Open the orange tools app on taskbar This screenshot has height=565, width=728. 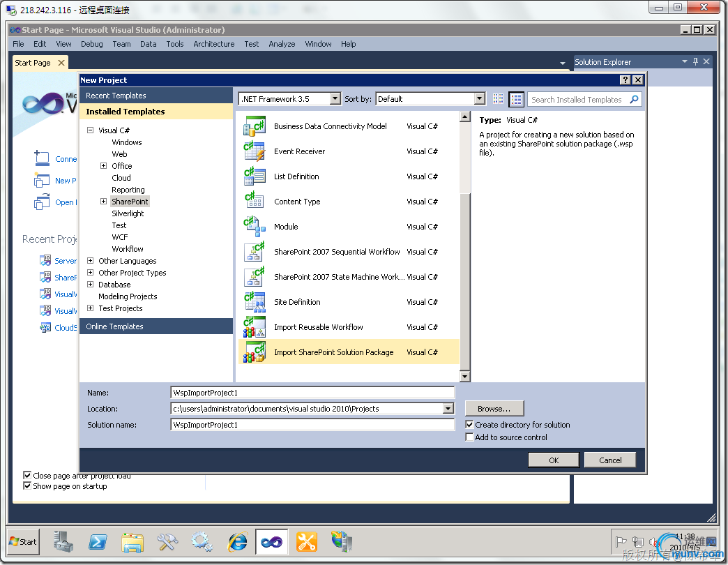click(306, 542)
